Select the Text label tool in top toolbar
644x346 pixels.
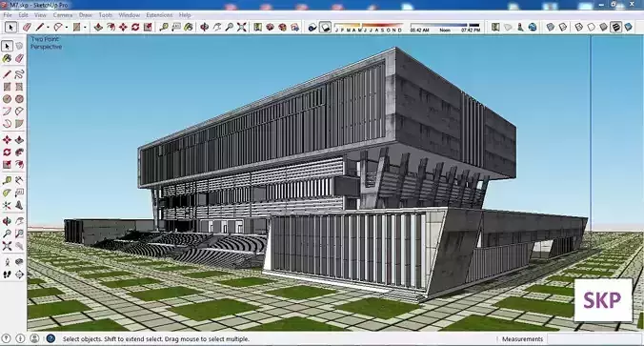[x=176, y=27]
